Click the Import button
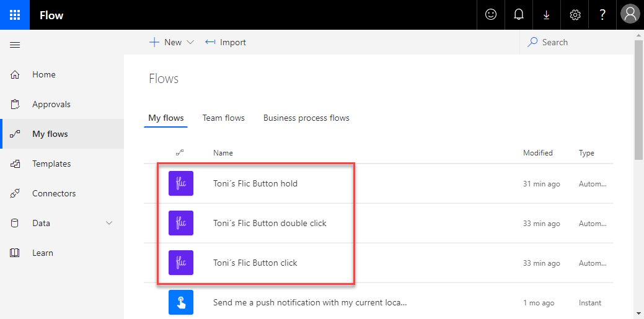 coord(226,42)
